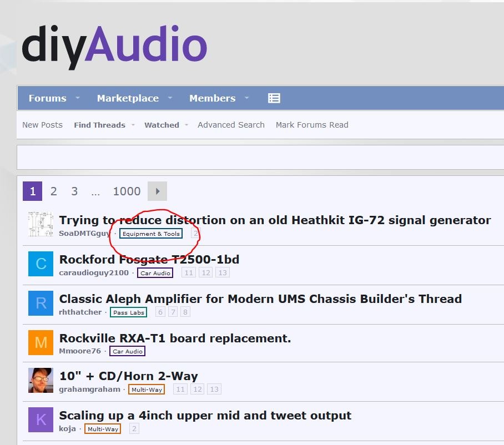The image size is (504, 445).
Task: Click the Equipment & Tools forum tag
Action: coord(151,234)
